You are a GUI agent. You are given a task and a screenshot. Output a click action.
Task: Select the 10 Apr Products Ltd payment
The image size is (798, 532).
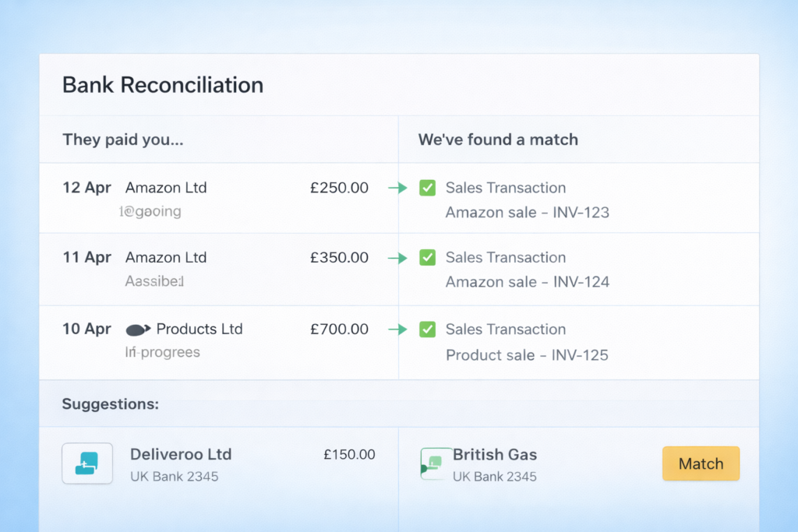[199, 329]
